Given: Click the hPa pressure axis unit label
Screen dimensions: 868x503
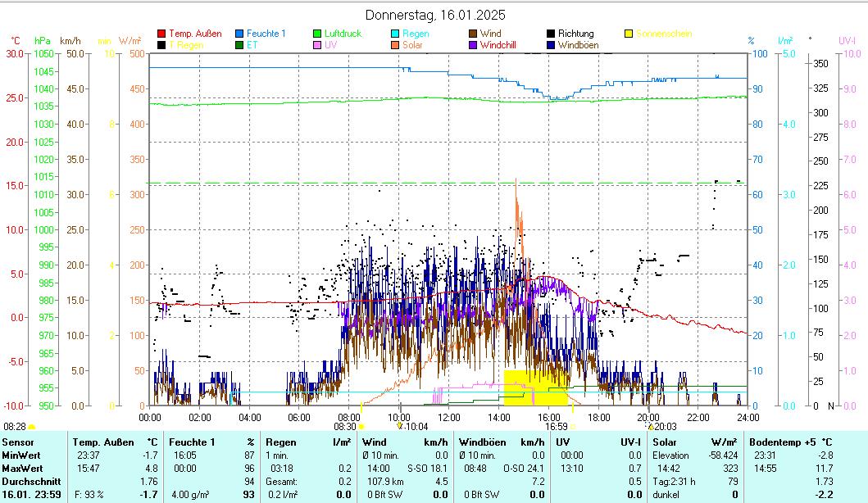Looking at the screenshot, I should 42,40.
